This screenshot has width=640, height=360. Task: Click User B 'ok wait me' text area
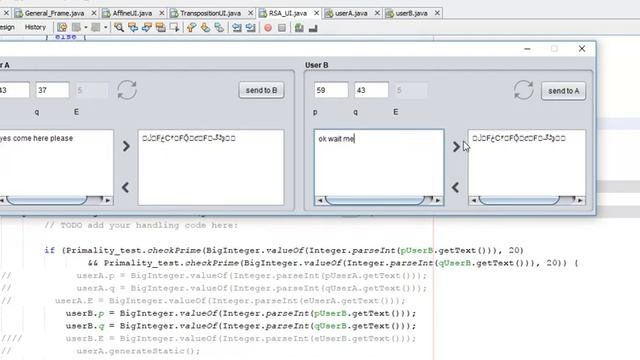(379, 163)
